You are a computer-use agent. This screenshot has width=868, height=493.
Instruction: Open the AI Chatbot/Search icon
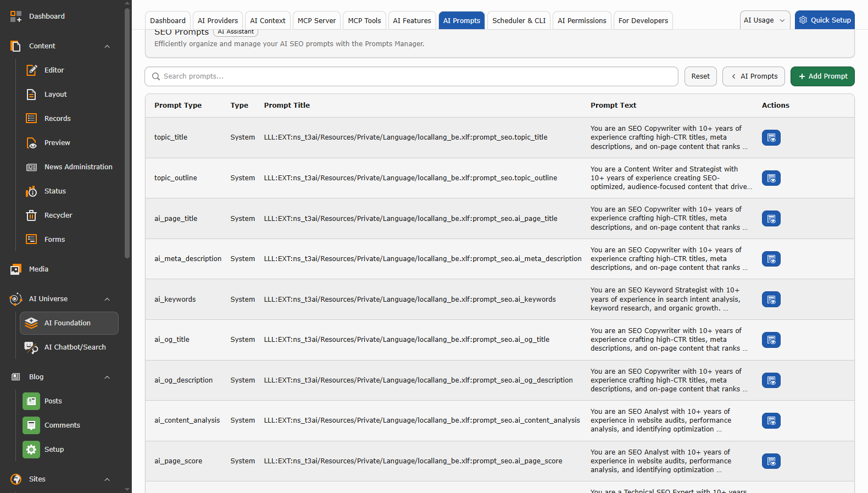[x=31, y=347]
